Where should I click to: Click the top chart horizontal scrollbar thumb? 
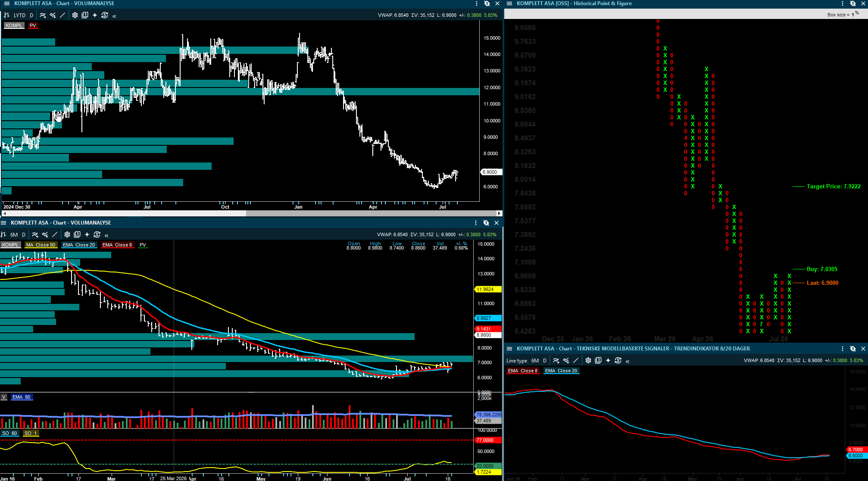point(371,213)
